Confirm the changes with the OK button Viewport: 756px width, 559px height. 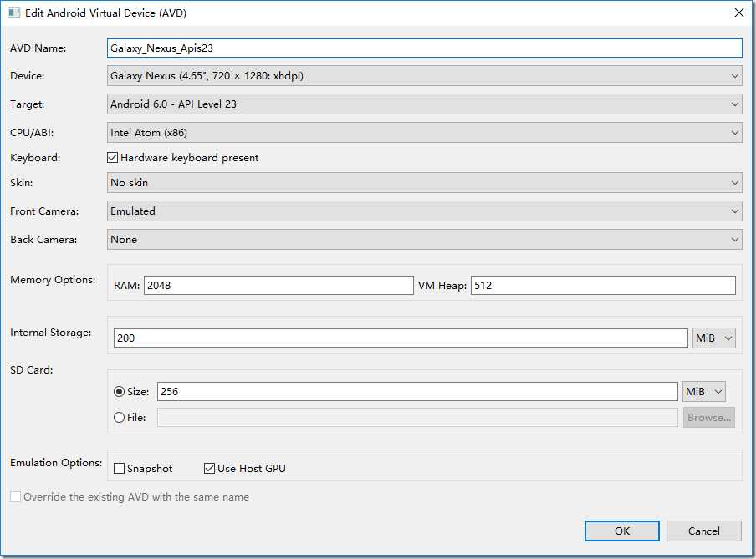[x=622, y=531]
